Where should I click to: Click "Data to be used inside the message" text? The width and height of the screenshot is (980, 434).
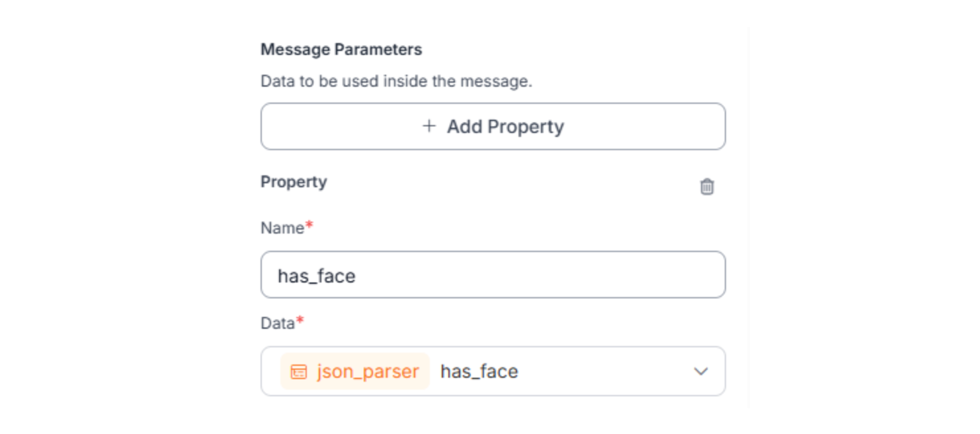pyautogui.click(x=396, y=81)
